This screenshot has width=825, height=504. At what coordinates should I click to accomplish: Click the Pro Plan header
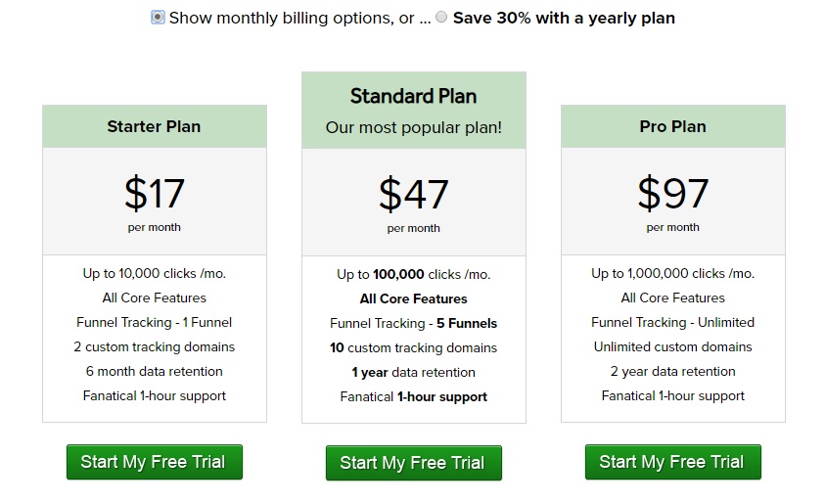[x=672, y=126]
